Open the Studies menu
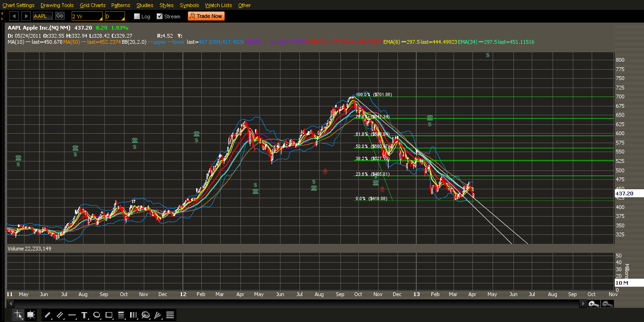The width and height of the screenshot is (644, 322). tap(145, 5)
